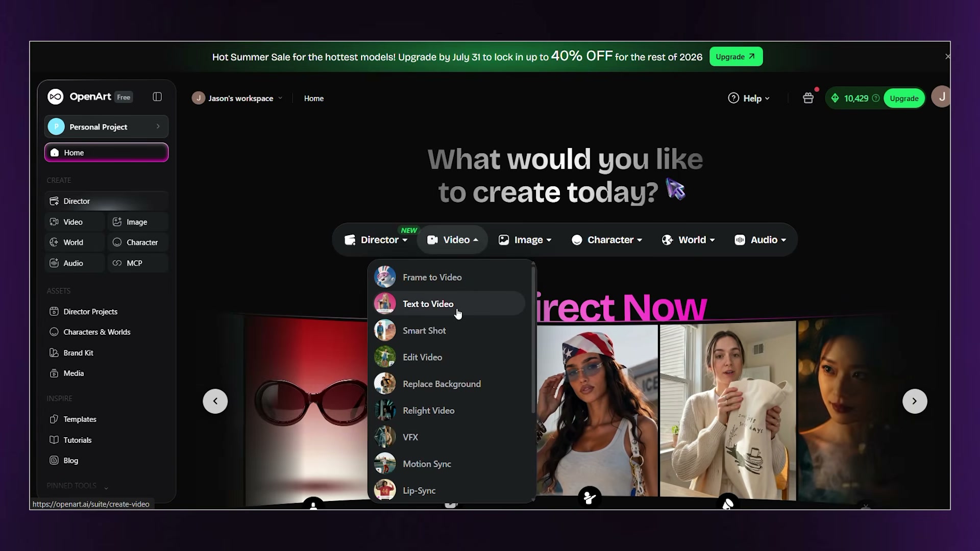Screen dimensions: 980x551
Task: Open the Brand Kit page
Action: (106, 353)
